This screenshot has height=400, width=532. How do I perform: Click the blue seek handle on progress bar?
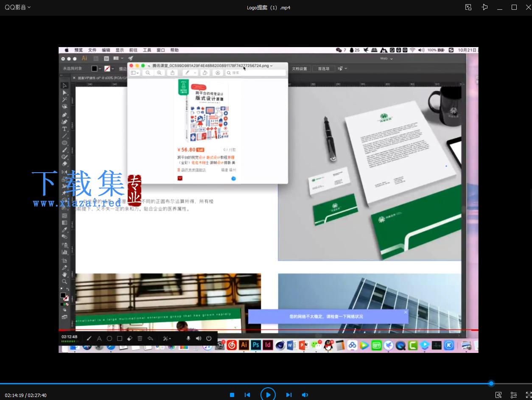point(491,383)
